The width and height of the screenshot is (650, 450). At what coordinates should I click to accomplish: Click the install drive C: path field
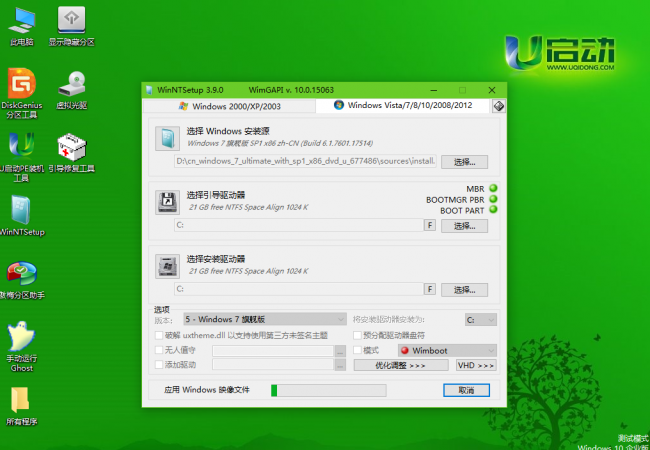pyautogui.click(x=299, y=289)
